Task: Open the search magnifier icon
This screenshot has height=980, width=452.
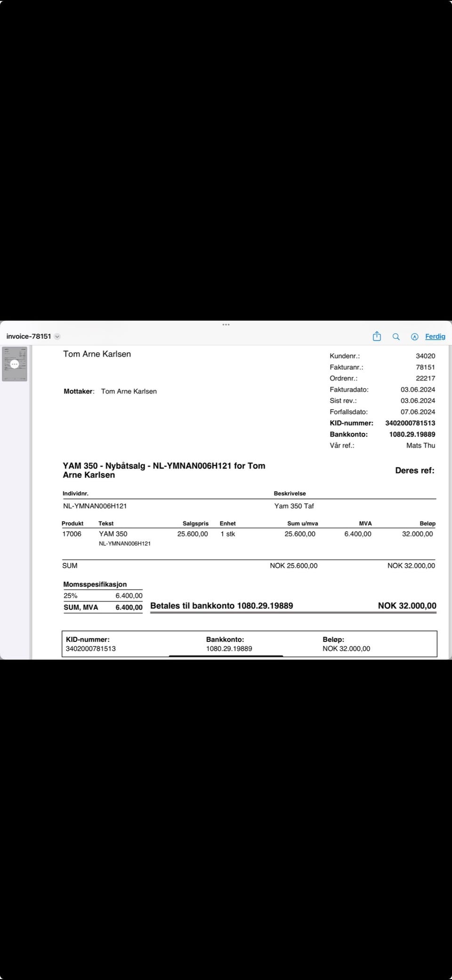Action: pos(396,337)
